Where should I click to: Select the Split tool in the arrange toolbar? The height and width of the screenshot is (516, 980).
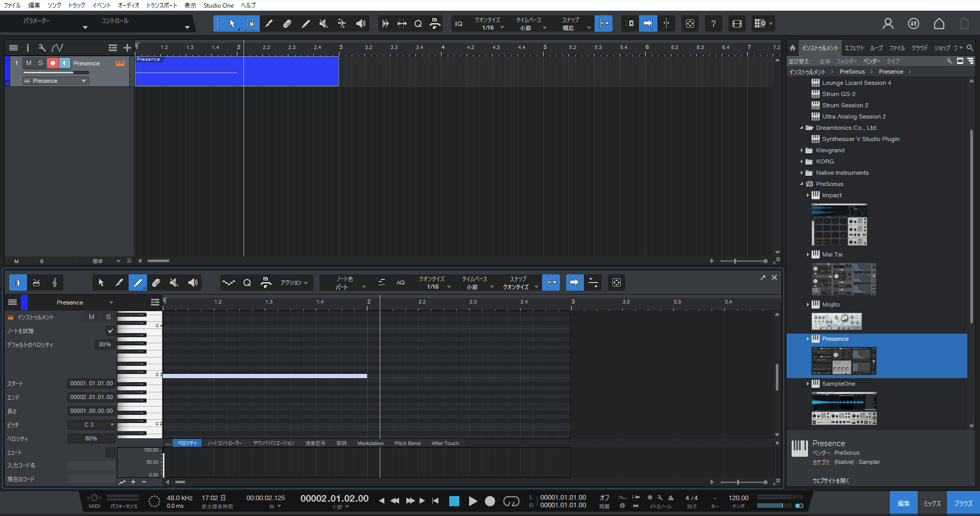point(269,24)
